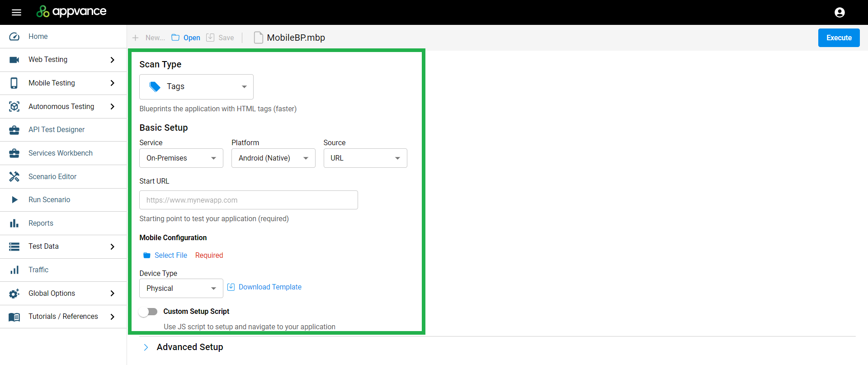Click the Global Options gear icon

point(14,294)
